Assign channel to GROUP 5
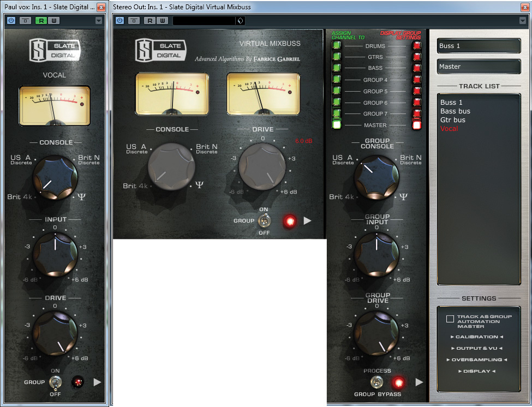Viewport: 532px width, 407px height. 337,91
